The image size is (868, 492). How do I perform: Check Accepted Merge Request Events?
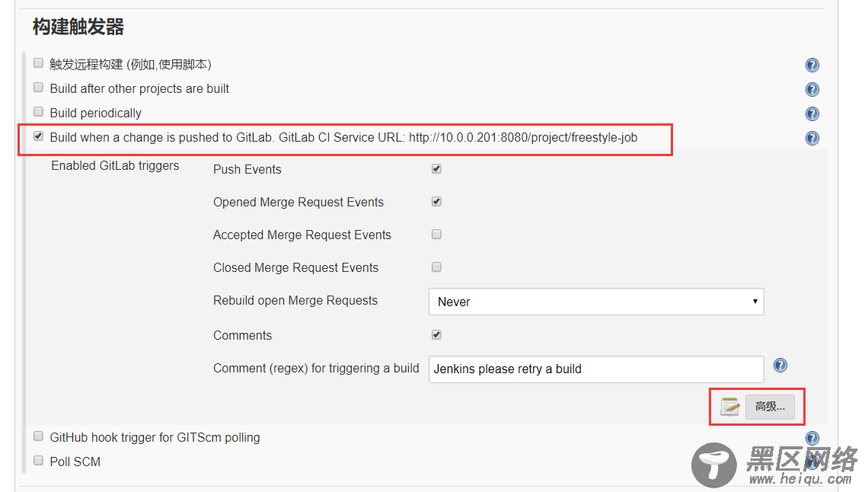[x=436, y=234]
